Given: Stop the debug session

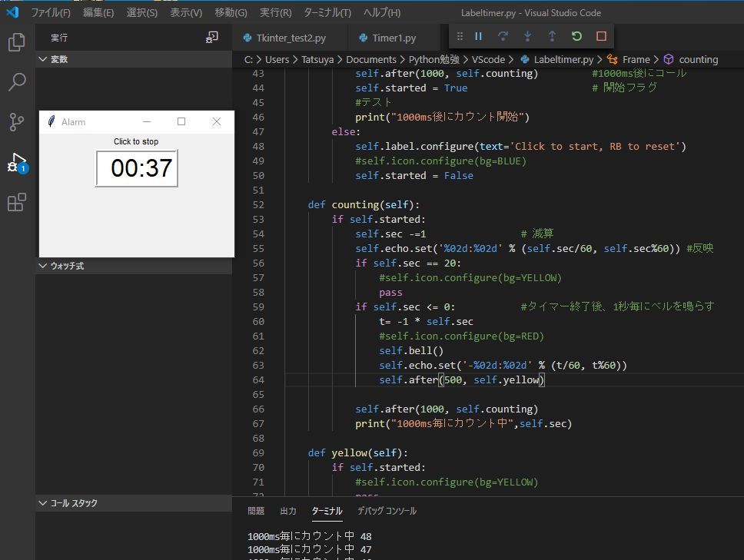Looking at the screenshot, I should click(x=601, y=36).
